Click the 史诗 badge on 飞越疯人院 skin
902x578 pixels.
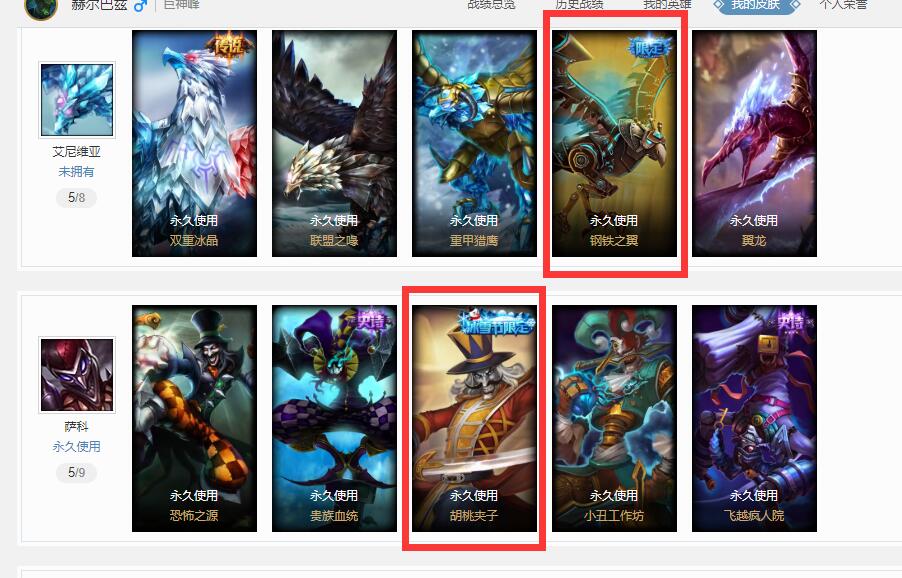pyautogui.click(x=792, y=320)
